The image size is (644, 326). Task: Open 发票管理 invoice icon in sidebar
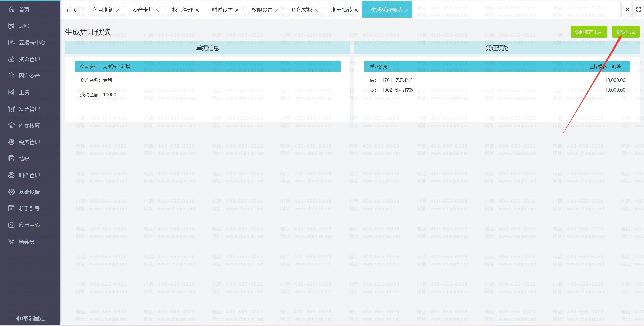[11, 109]
